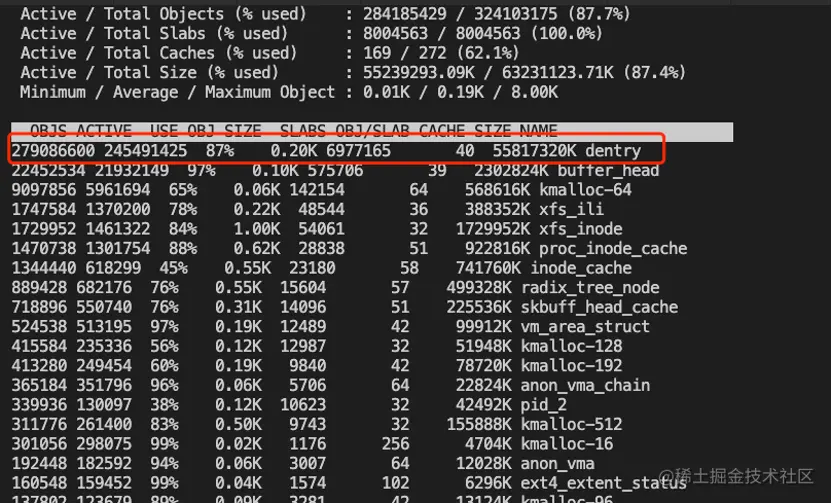
Task: Select the 'ext4_extent_status' cache name
Action: pos(604,484)
